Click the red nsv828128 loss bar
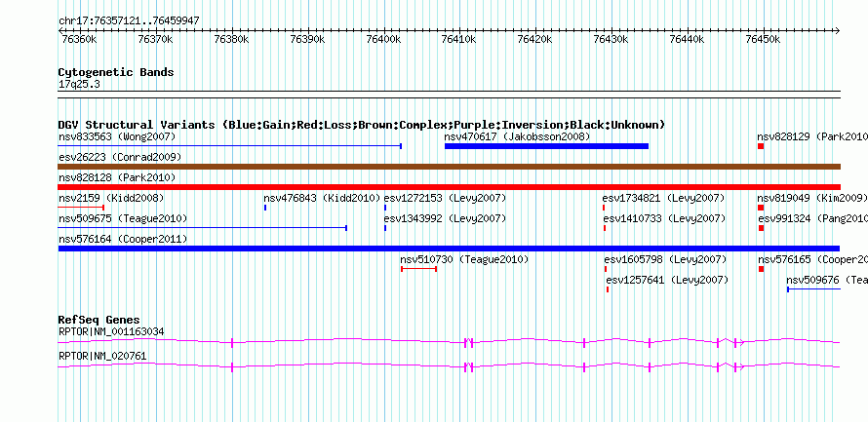868x422 pixels. click(449, 187)
